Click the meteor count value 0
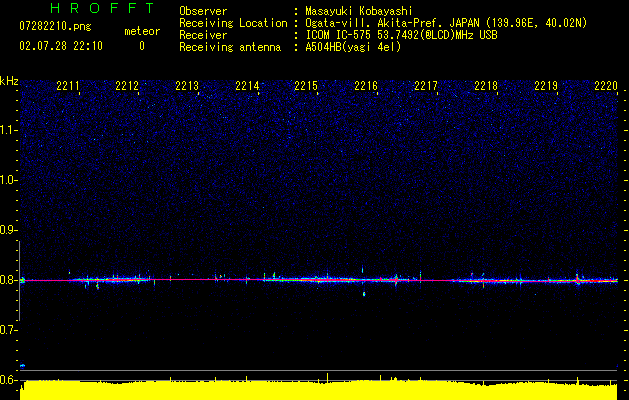The width and height of the screenshot is (629, 400). pyautogui.click(x=142, y=46)
